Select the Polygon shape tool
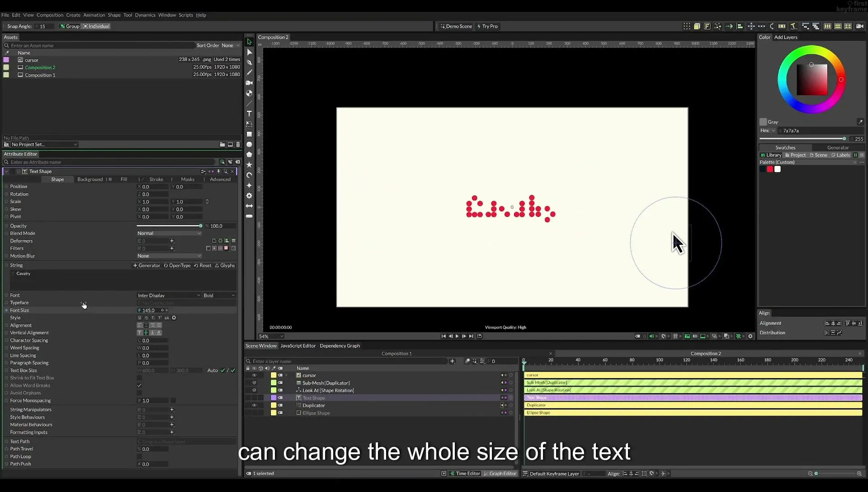This screenshot has width=868, height=492. point(249,155)
